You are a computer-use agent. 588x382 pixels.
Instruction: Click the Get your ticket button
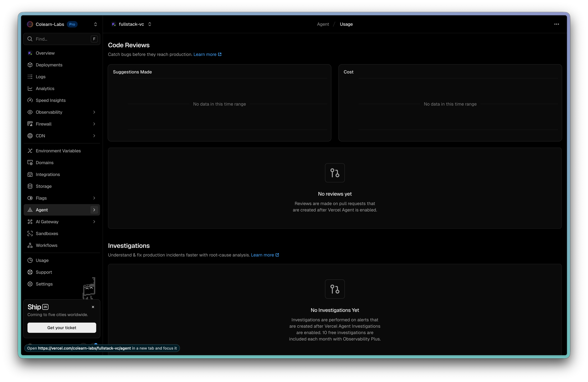(x=62, y=328)
